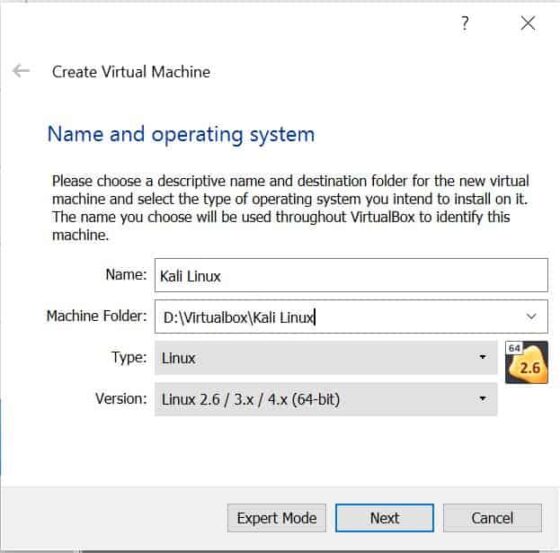The width and height of the screenshot is (560, 553).
Task: Click the descriptive instruction paragraph
Action: 290,208
